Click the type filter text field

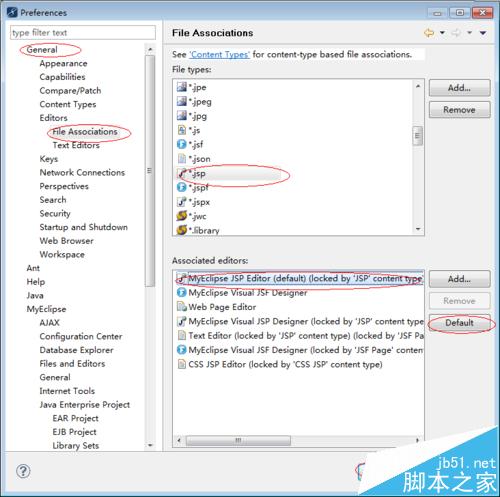83,33
